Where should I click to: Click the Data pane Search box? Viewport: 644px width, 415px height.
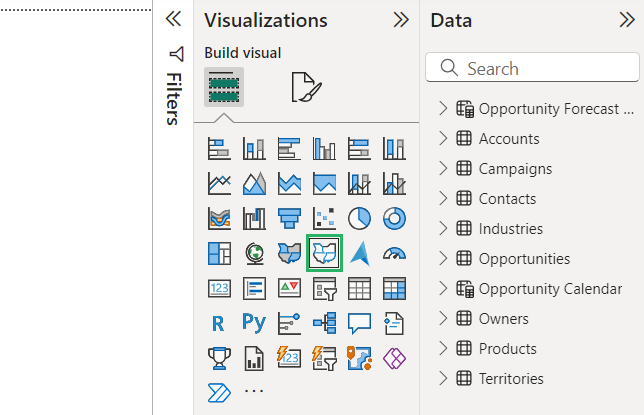540,69
